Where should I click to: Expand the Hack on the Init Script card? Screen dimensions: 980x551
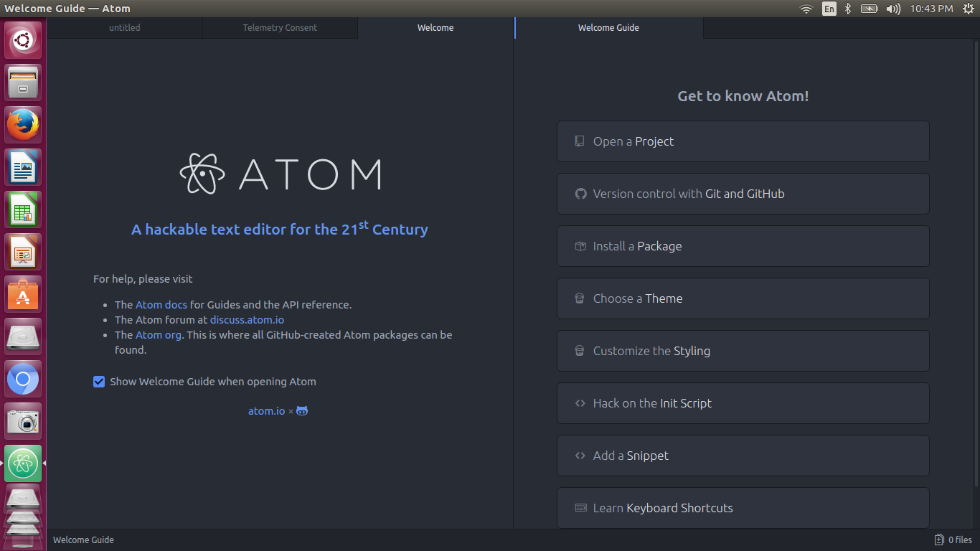[743, 403]
